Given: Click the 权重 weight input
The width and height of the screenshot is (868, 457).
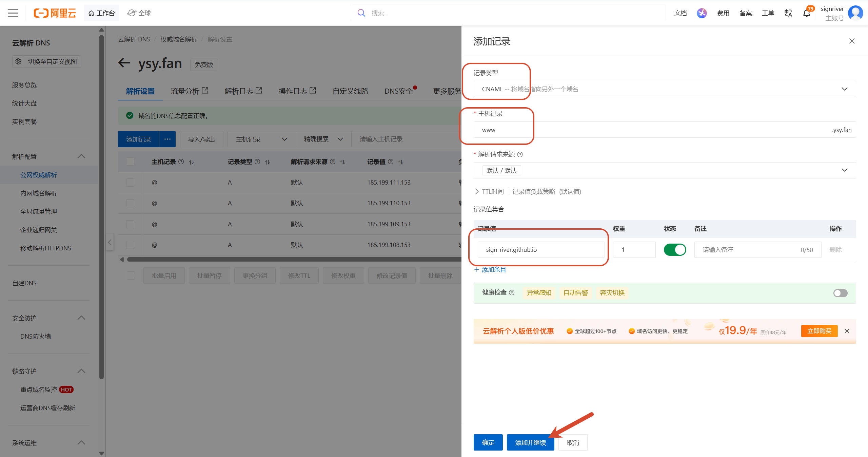Looking at the screenshot, I should point(634,250).
